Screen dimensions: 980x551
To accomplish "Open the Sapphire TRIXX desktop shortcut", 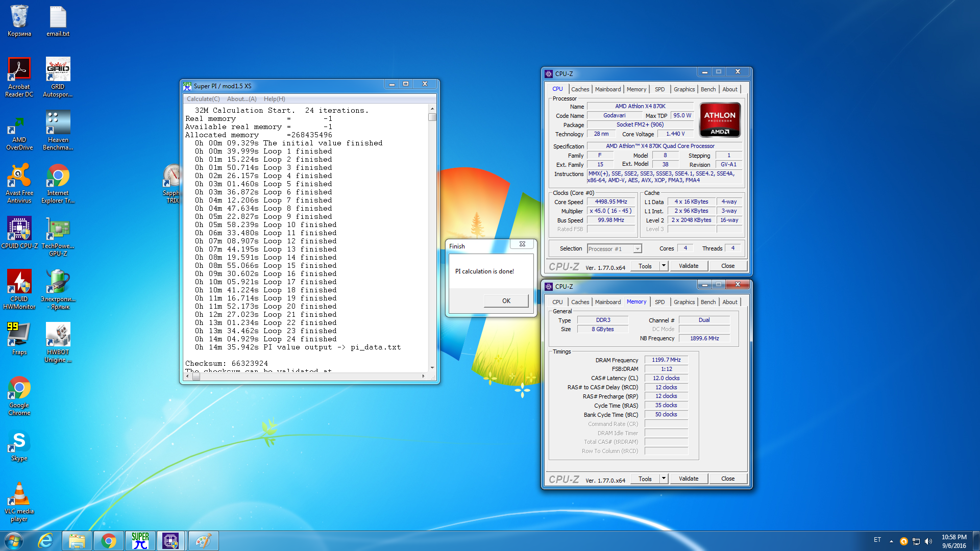I will (x=172, y=184).
